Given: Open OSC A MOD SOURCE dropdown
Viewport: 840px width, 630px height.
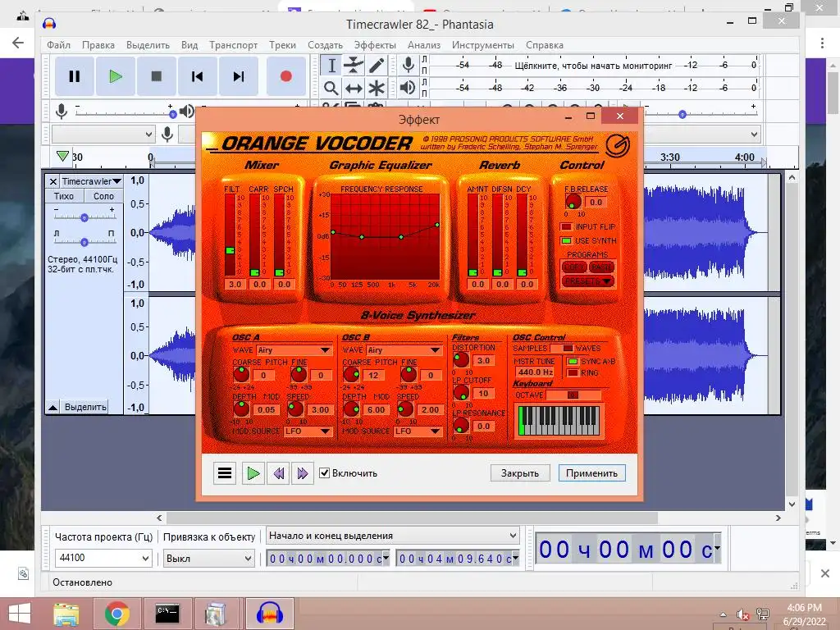Looking at the screenshot, I should [308, 431].
